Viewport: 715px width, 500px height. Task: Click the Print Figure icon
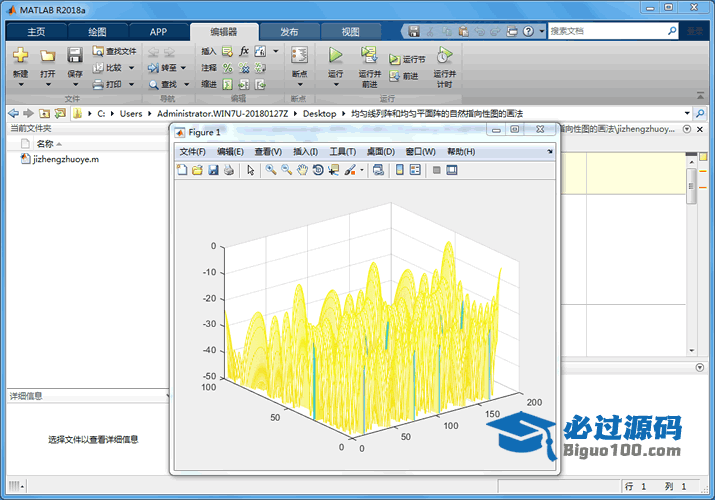point(228,170)
